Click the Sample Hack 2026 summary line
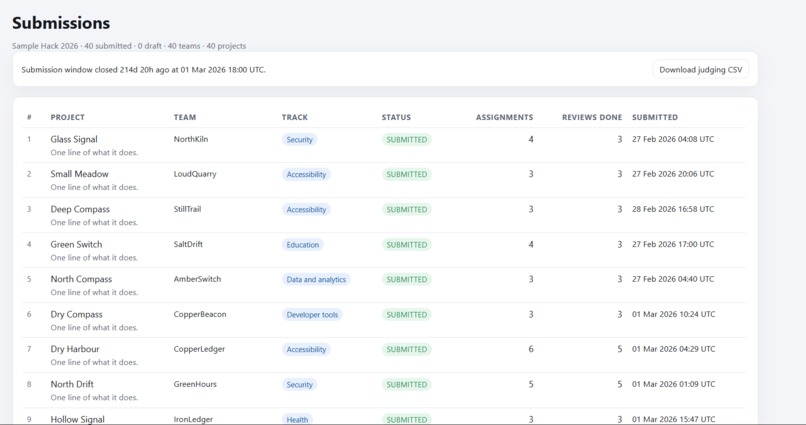Image resolution: width=806 pixels, height=425 pixels. pos(129,46)
